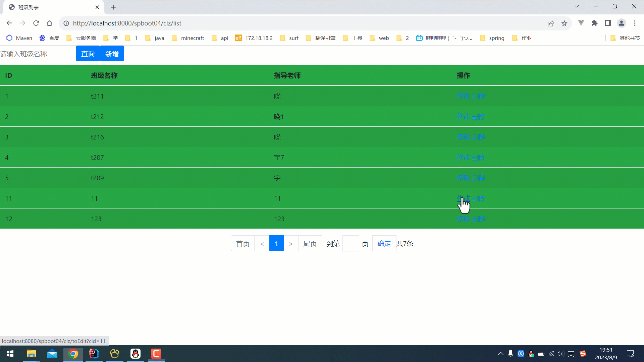Image resolution: width=644 pixels, height=362 pixels.
Task: Open Chrome three-dot menu
Action: pos(635,23)
